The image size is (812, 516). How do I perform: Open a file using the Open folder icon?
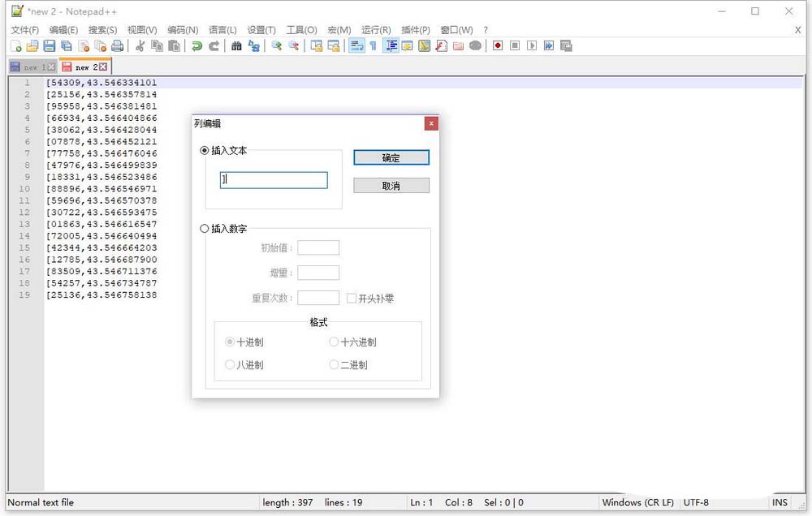pyautogui.click(x=32, y=46)
